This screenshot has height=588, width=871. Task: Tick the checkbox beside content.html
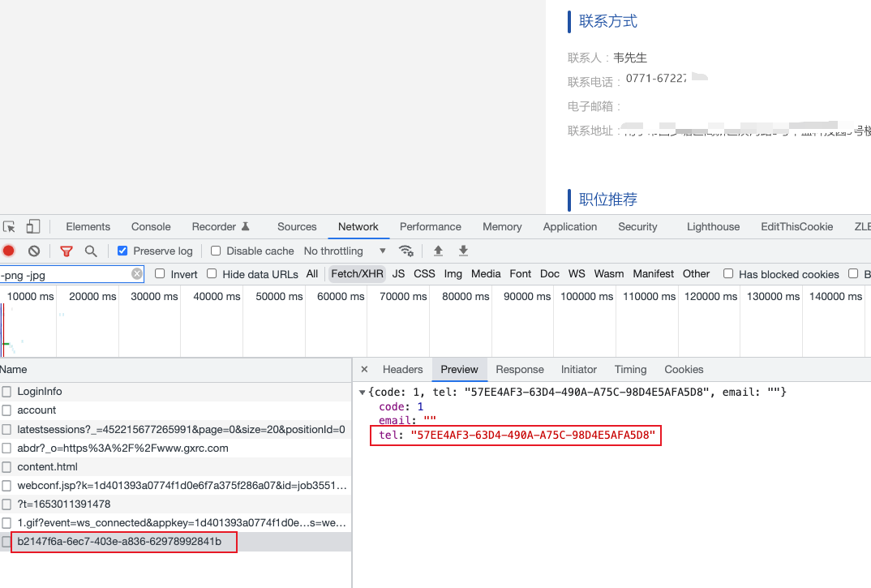tap(6, 467)
